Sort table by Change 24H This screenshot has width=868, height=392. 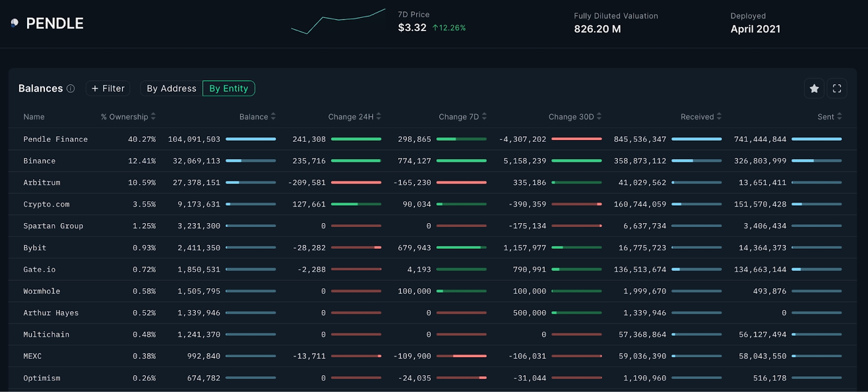click(x=379, y=117)
